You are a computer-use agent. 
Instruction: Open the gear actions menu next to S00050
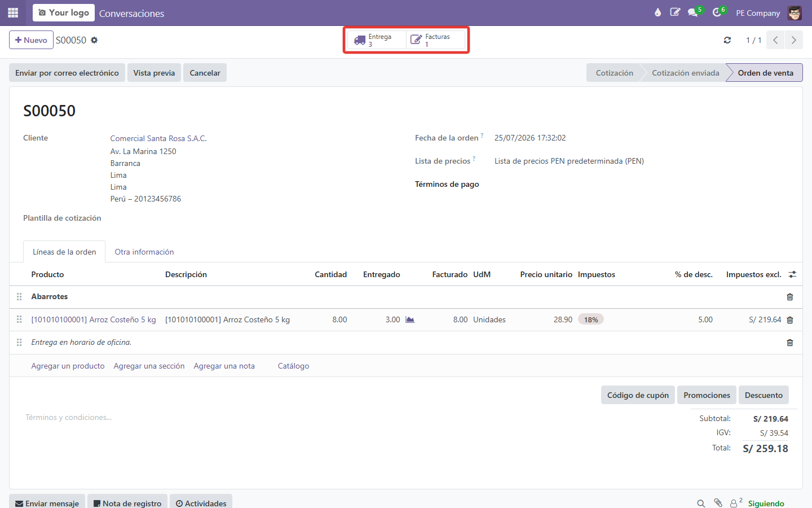(x=94, y=40)
